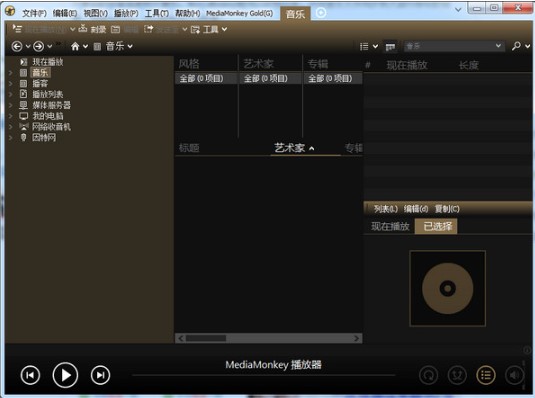
Task: Sort by the 艺术家 track list header
Action: tap(290, 148)
